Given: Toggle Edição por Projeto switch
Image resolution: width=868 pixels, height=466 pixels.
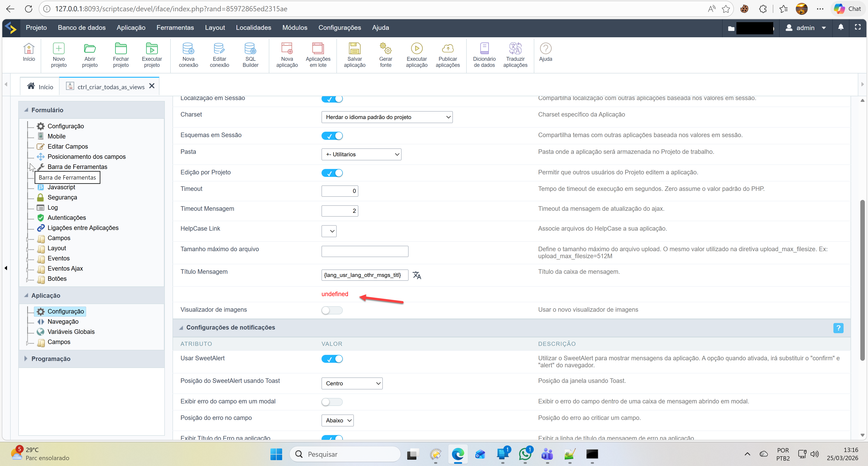Looking at the screenshot, I should coord(332,173).
